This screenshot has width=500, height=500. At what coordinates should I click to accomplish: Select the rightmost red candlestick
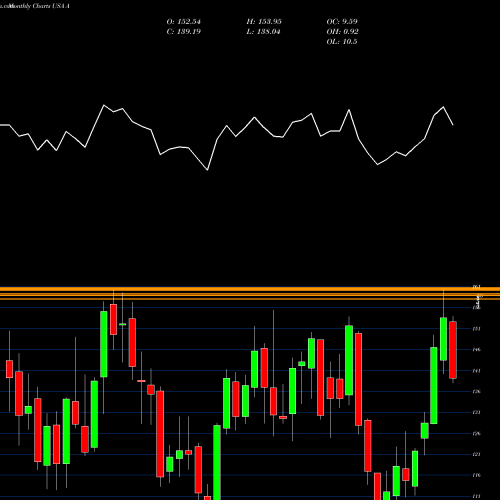453,350
